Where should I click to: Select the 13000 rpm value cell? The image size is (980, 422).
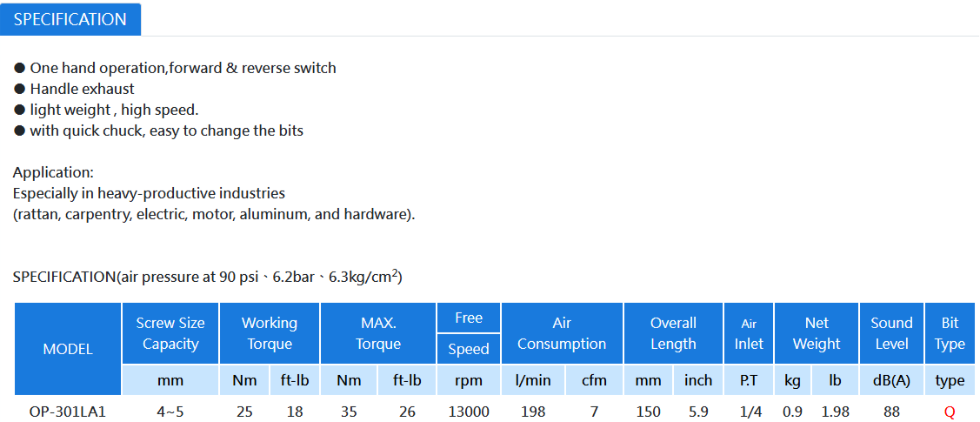(x=469, y=412)
